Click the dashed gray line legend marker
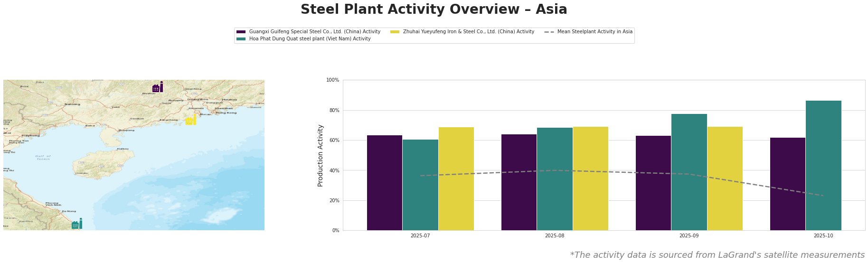Screen dimensions: 868x263 click(549, 32)
